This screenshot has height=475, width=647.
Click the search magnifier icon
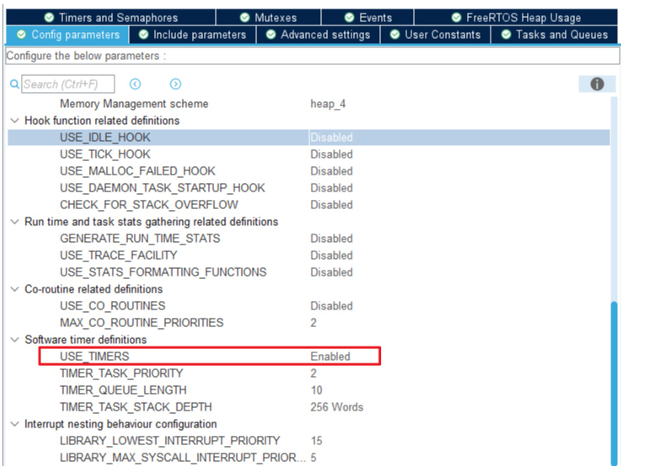pos(14,84)
